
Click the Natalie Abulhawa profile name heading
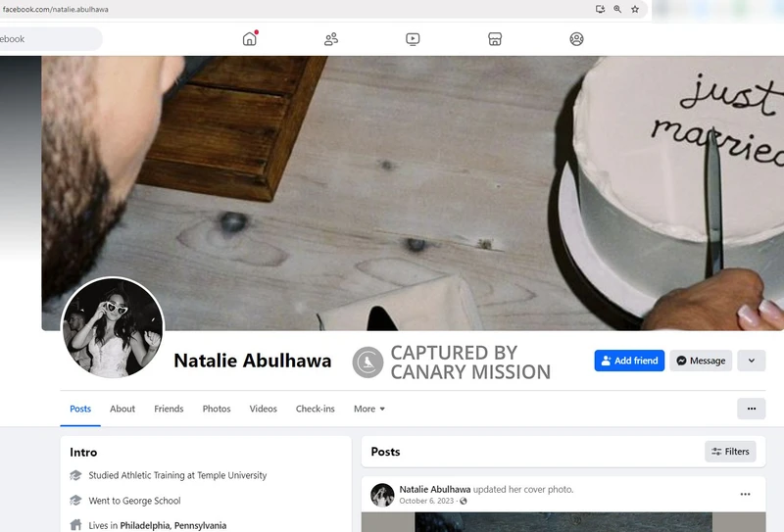[253, 361]
